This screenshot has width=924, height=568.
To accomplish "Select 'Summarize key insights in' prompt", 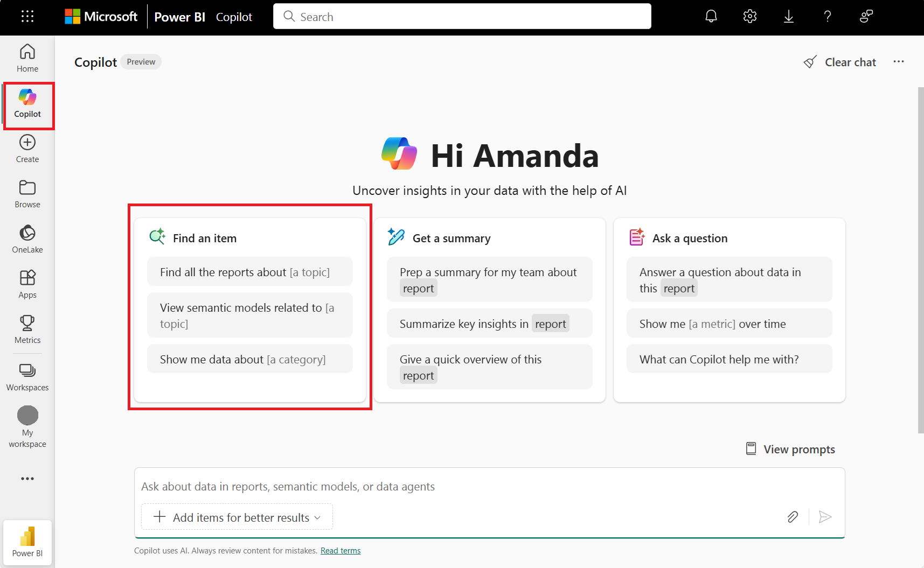I will 490,324.
